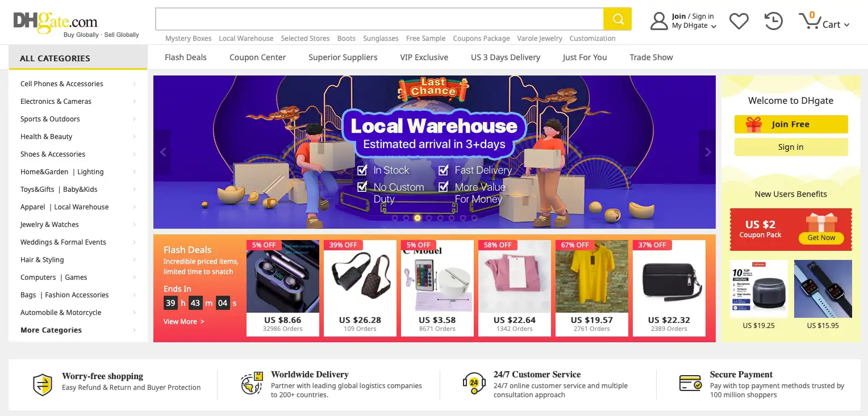Screen dimensions: 868x416
Task: Open the browsing history clock icon
Action: point(773,22)
